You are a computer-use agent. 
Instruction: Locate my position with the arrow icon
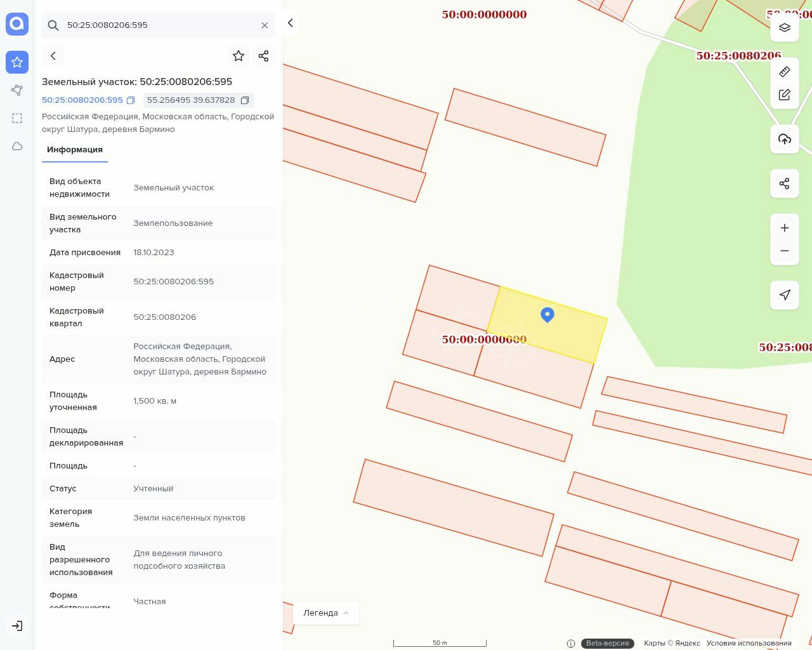[x=784, y=295]
